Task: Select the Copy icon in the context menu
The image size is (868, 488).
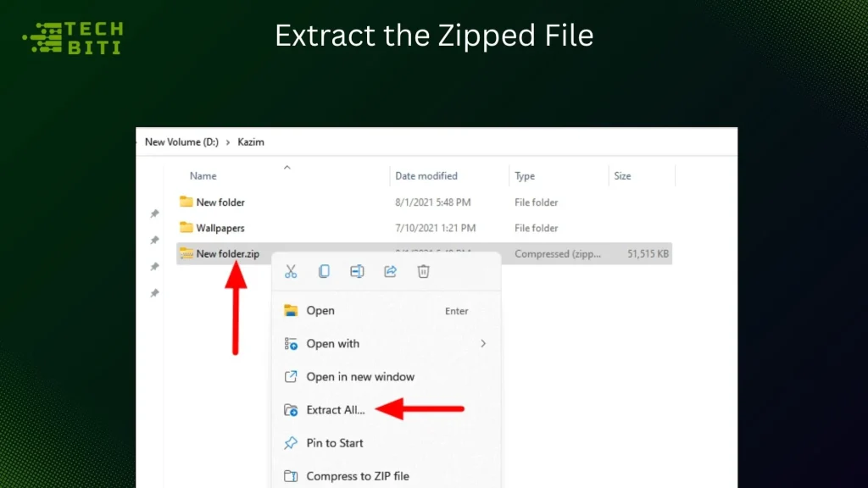Action: pos(324,271)
